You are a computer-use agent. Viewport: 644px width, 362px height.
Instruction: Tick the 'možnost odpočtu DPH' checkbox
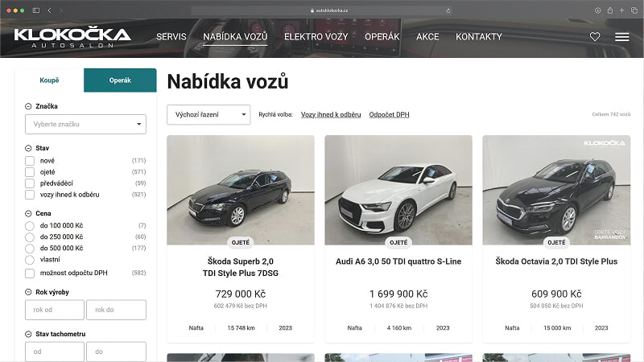point(30,274)
